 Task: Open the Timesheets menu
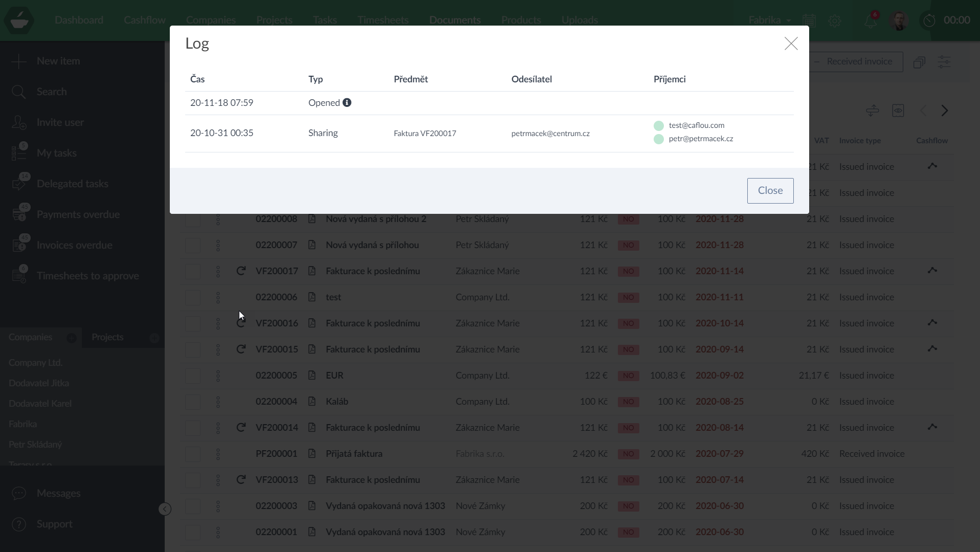pos(383,20)
